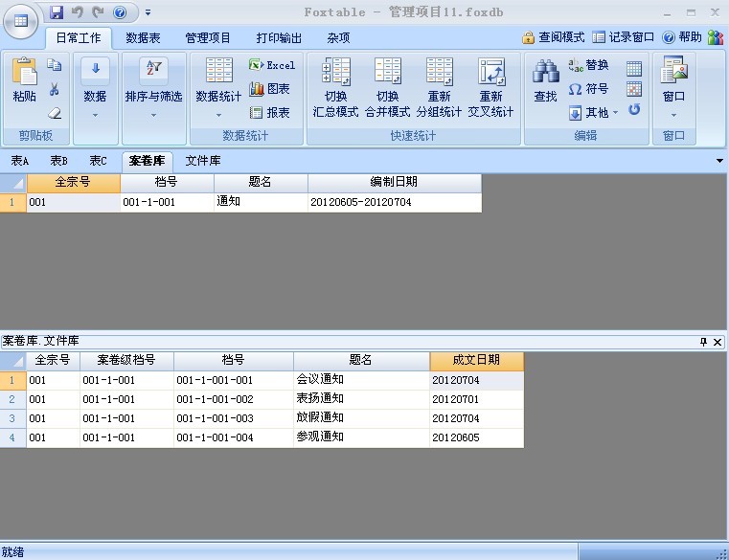Pin the 案卷库.文件库 panel
The width and height of the screenshot is (729, 560).
[x=703, y=342]
